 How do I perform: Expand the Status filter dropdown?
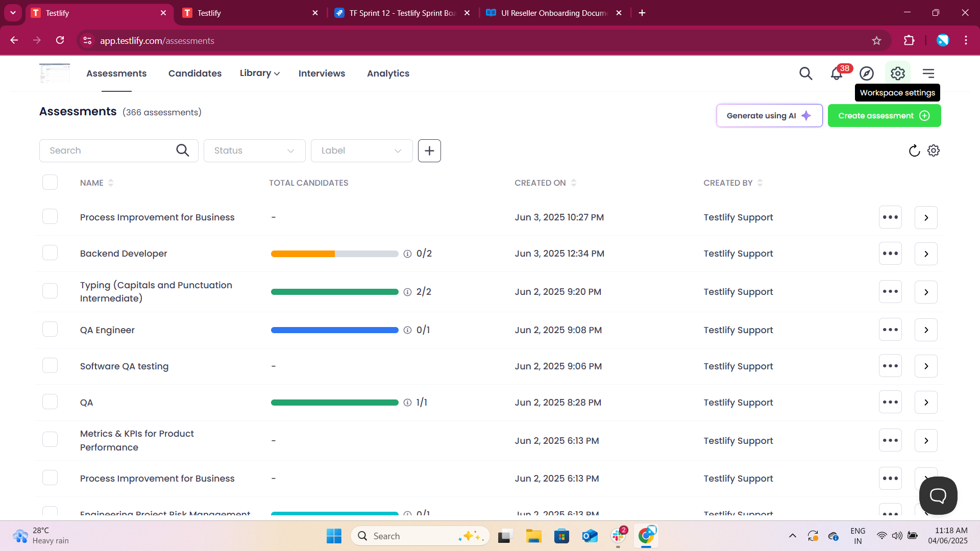[x=254, y=151]
